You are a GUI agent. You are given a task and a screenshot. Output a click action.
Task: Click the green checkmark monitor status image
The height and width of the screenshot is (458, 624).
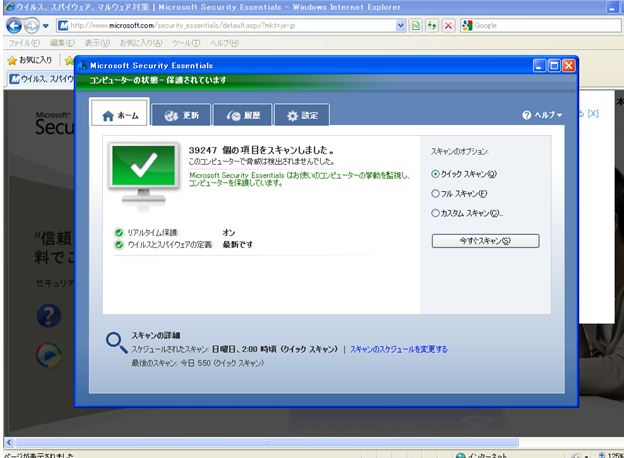pyautogui.click(x=144, y=174)
